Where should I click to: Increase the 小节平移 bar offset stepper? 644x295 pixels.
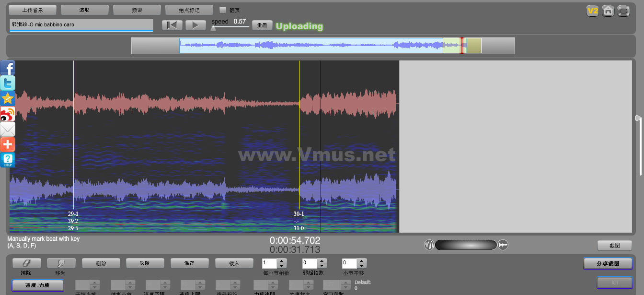pyautogui.click(x=362, y=261)
